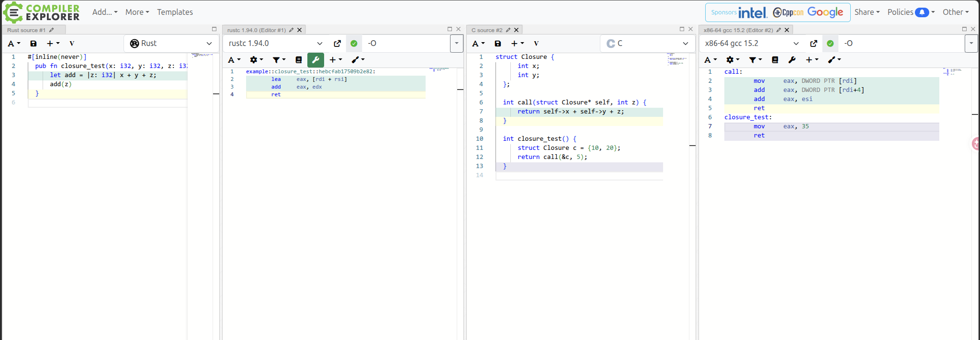Toggle the highlighted rustc overrides wrench
This screenshot has height=340, width=980.
[x=315, y=60]
